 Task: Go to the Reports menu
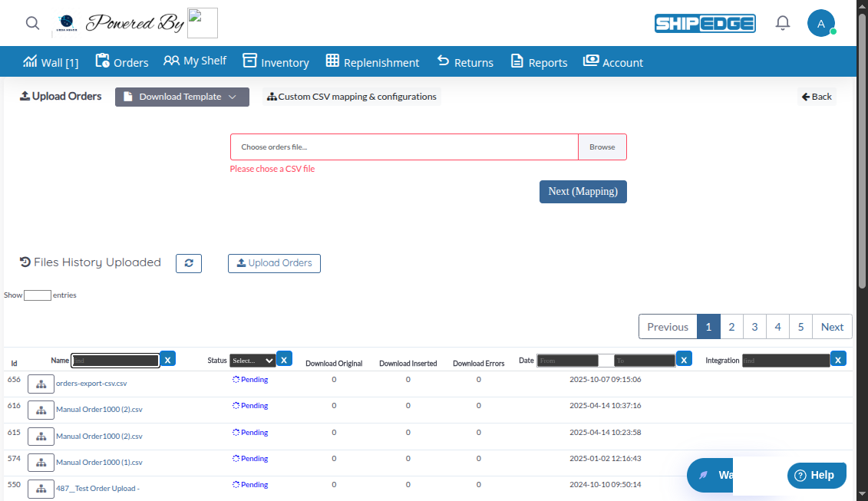538,61
